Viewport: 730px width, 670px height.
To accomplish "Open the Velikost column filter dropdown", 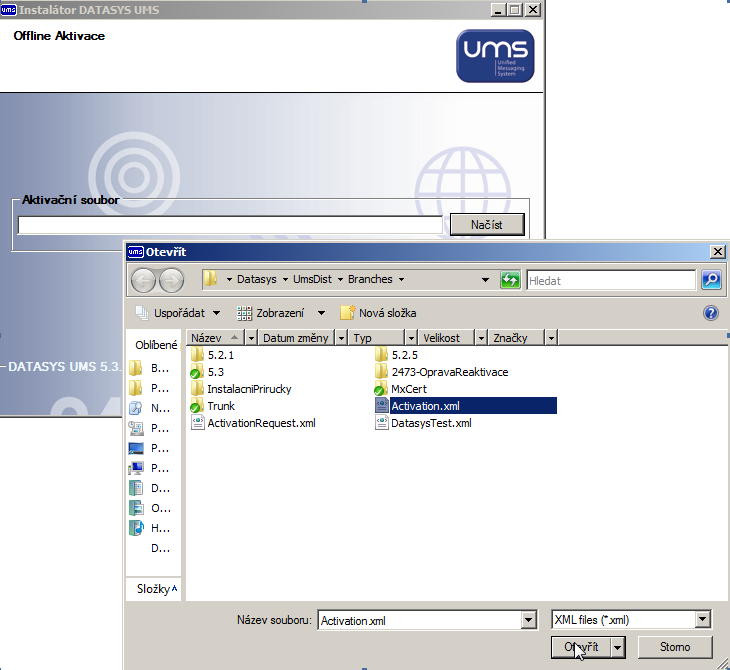I will coord(481,338).
